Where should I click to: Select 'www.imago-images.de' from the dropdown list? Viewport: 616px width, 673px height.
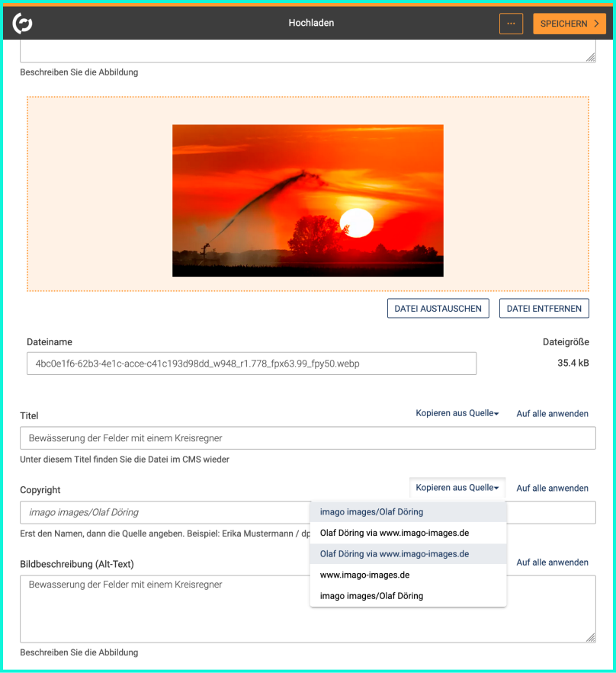tap(408, 575)
